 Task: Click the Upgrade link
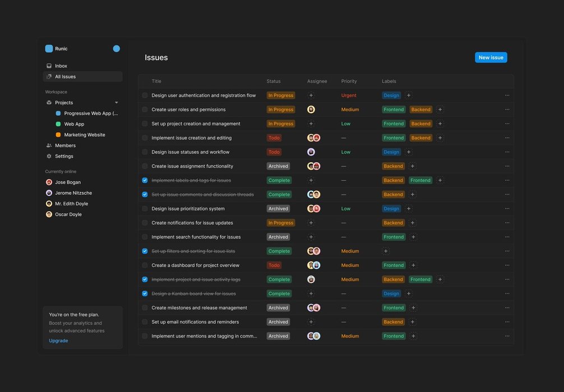pyautogui.click(x=58, y=340)
